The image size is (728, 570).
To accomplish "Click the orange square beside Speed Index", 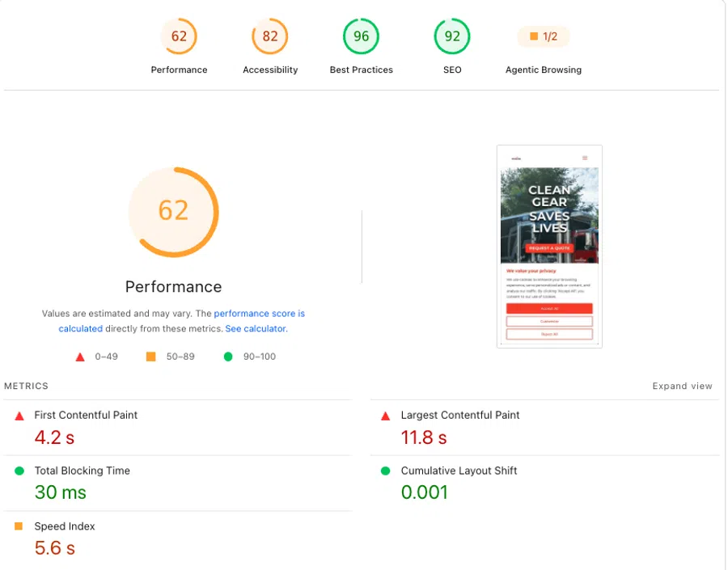I will 19,526.
